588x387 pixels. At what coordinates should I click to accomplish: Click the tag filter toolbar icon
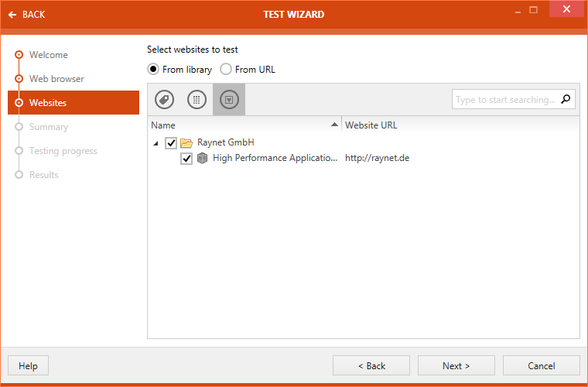(164, 100)
